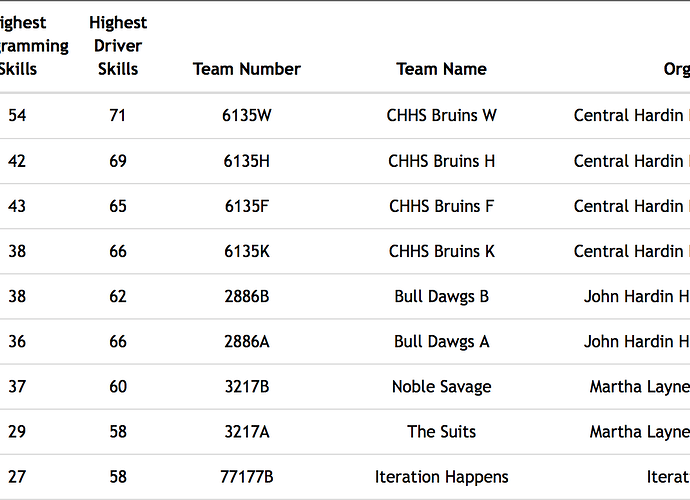The height and width of the screenshot is (500, 690).
Task: Click the CHHS Bruins H team name
Action: 441,161
